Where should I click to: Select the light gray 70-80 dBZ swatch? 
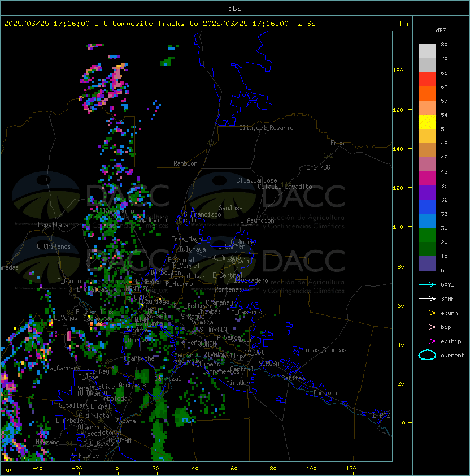point(427,51)
